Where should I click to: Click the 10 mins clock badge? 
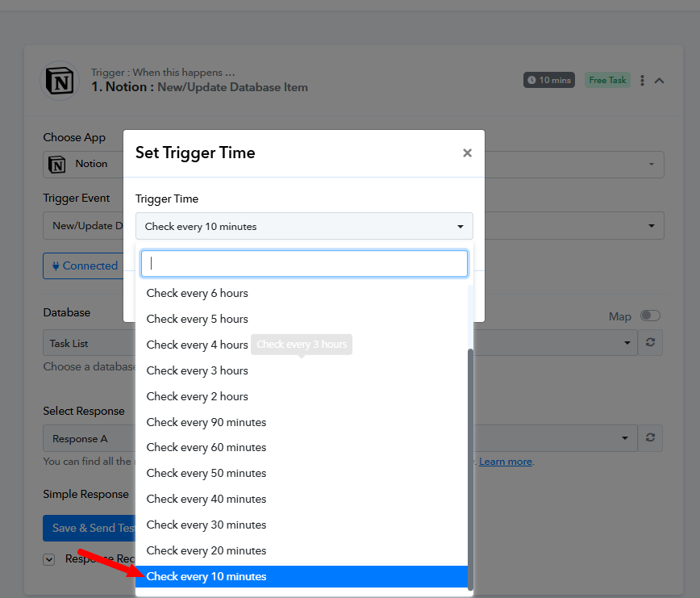[x=548, y=80]
